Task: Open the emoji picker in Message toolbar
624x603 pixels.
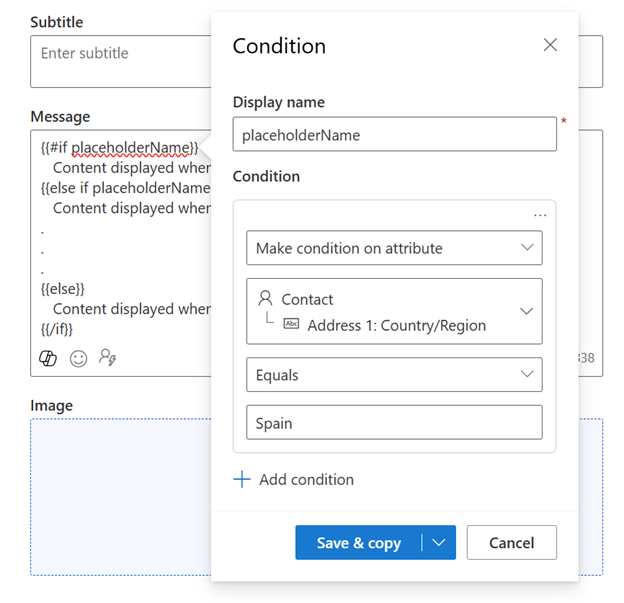Action: (x=78, y=358)
